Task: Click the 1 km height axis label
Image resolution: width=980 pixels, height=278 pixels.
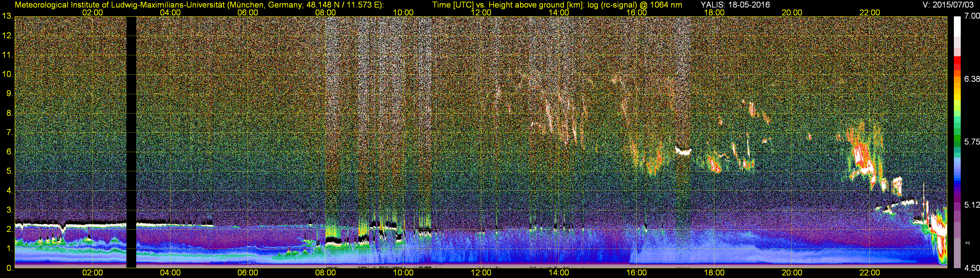Action: click(9, 249)
